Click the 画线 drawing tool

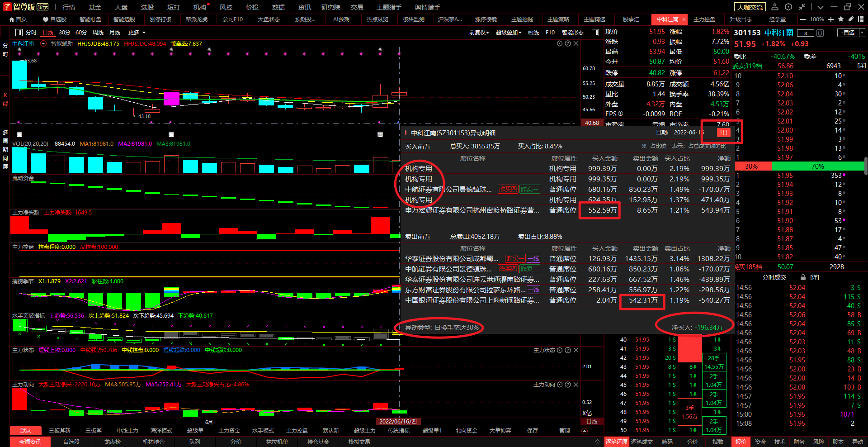pos(533,33)
